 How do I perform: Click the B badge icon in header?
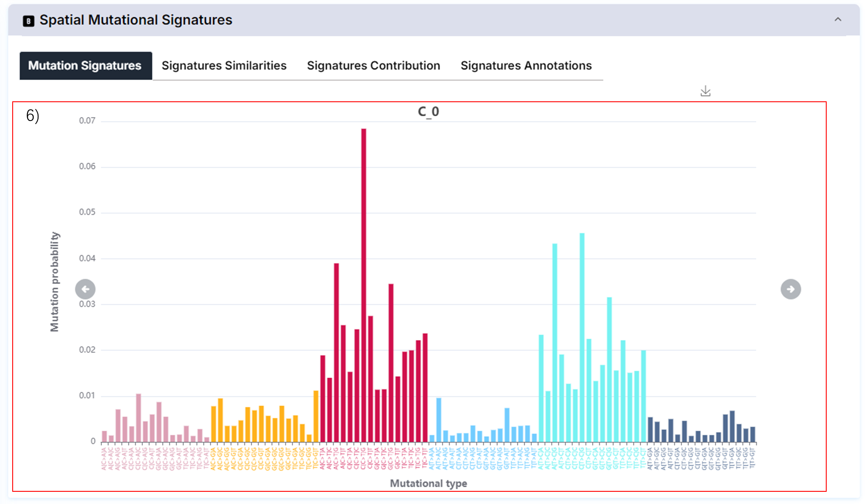(x=28, y=21)
